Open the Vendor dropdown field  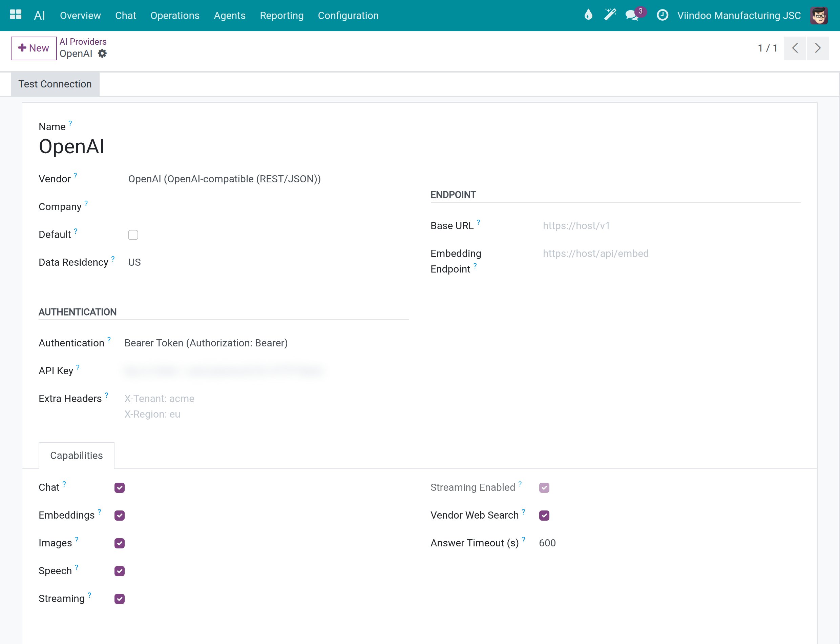tap(268, 179)
